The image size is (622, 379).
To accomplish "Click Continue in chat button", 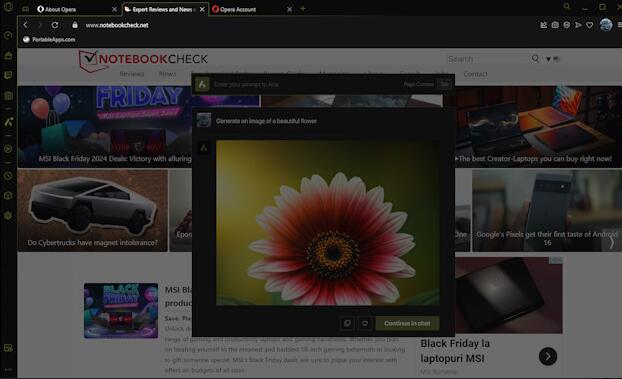I will [x=407, y=323].
